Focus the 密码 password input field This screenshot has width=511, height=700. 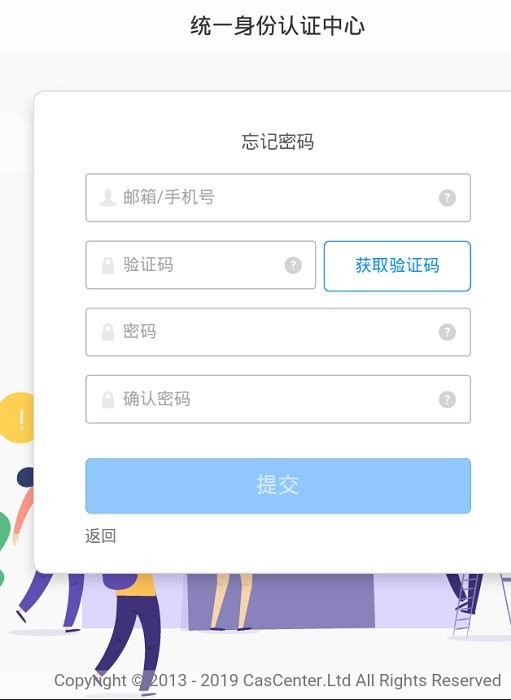click(x=278, y=332)
